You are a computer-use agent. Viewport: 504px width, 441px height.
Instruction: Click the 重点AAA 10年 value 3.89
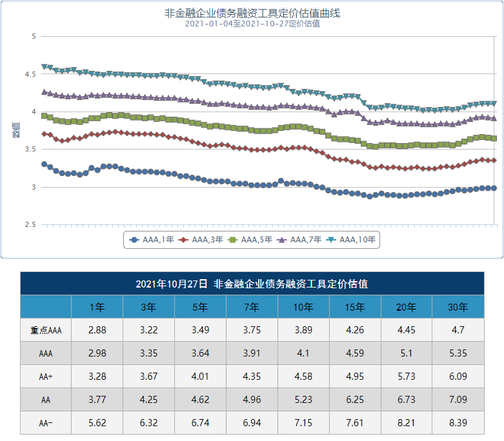tap(303, 330)
